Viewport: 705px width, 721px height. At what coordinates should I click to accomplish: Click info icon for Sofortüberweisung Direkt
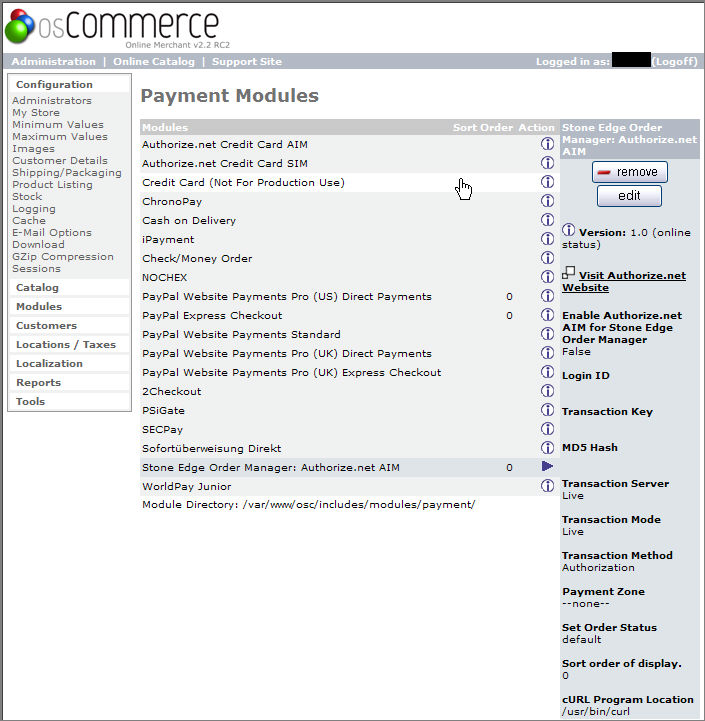tap(547, 447)
